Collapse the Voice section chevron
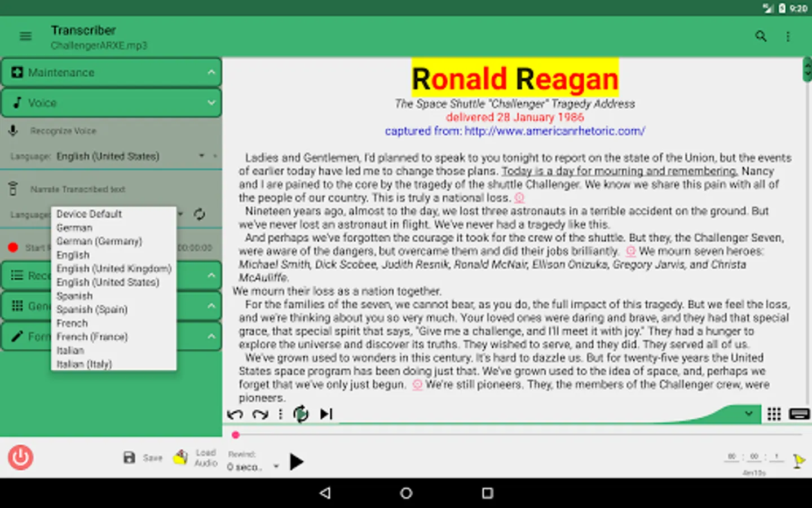This screenshot has width=812, height=508. pyautogui.click(x=211, y=103)
